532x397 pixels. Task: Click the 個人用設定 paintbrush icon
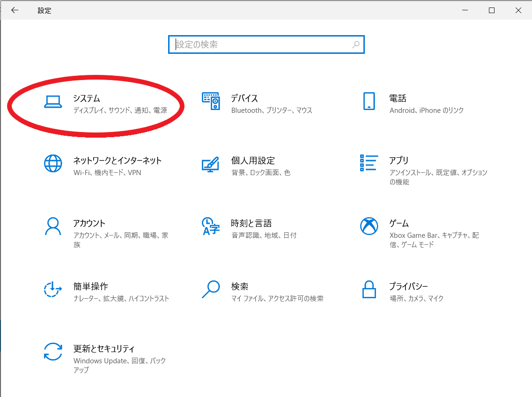(211, 164)
